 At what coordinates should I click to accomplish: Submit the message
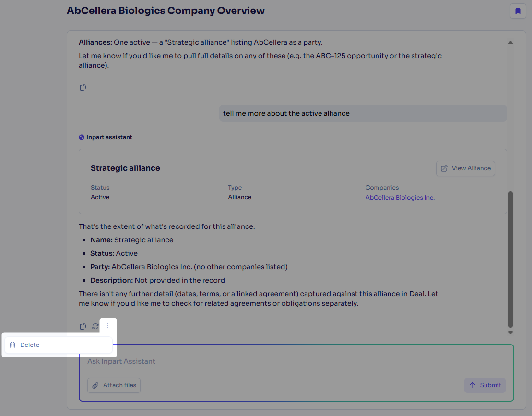pos(485,385)
